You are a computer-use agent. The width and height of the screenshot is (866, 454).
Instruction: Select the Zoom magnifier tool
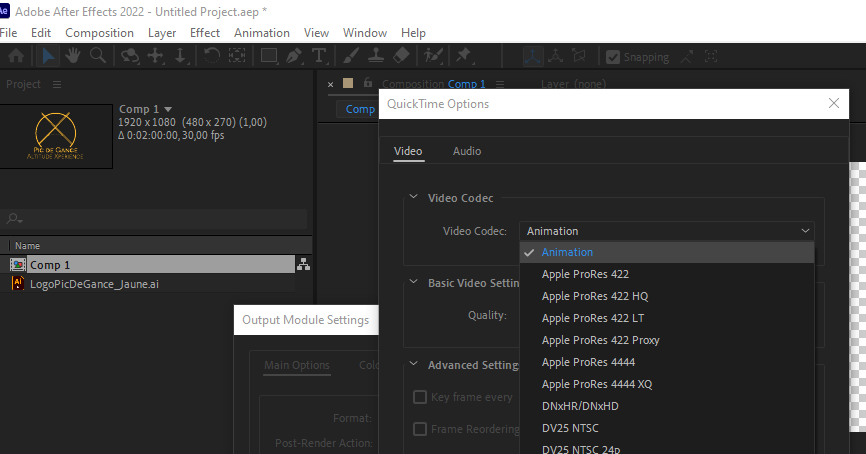[99, 57]
